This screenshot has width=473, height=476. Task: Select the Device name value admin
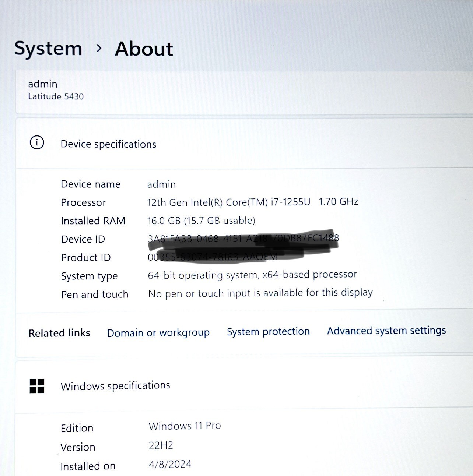[161, 184]
